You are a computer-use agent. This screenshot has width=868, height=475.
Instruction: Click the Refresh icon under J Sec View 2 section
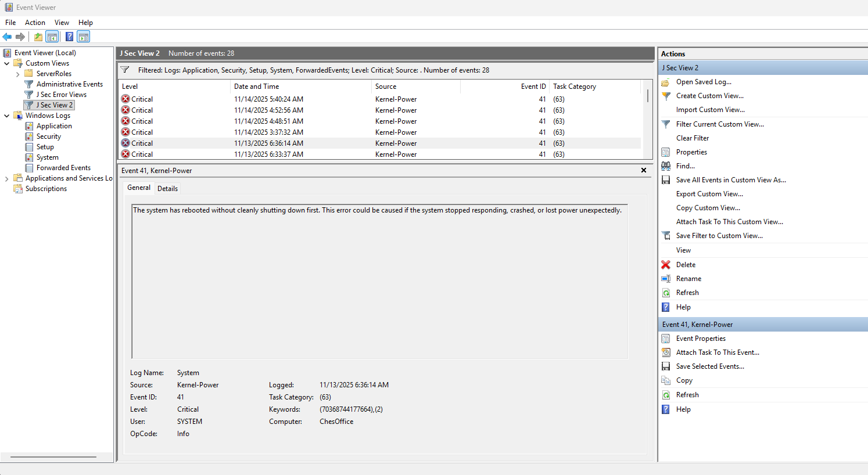click(666, 293)
